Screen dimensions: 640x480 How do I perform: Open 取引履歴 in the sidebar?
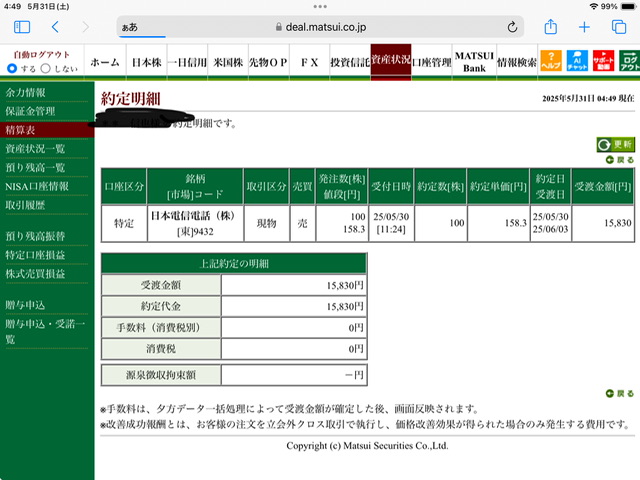(x=25, y=205)
